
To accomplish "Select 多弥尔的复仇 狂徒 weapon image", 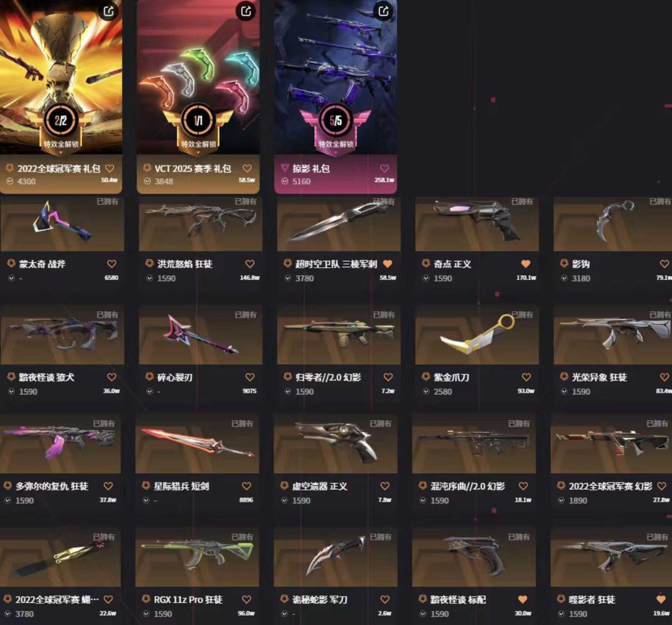I will click(60, 444).
